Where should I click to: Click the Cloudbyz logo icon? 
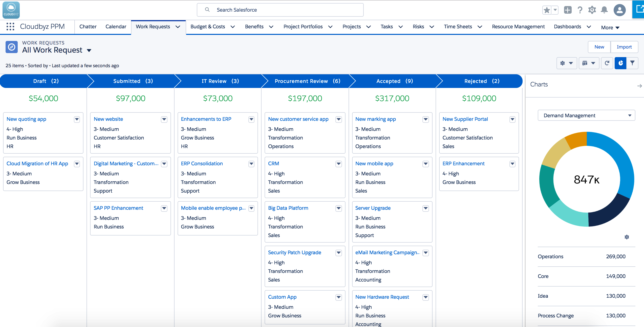point(11,10)
